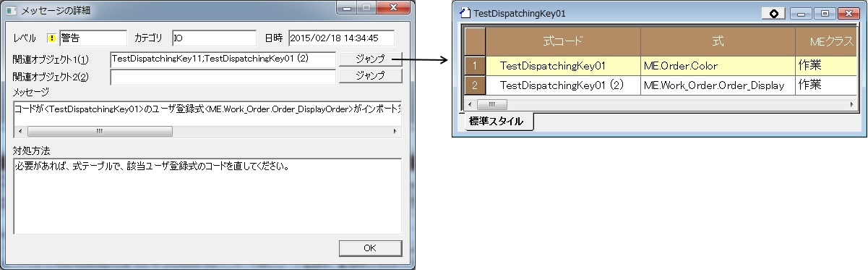Click the ME.Order.Color cell
Screen dimensions: 868x270
[718, 66]
